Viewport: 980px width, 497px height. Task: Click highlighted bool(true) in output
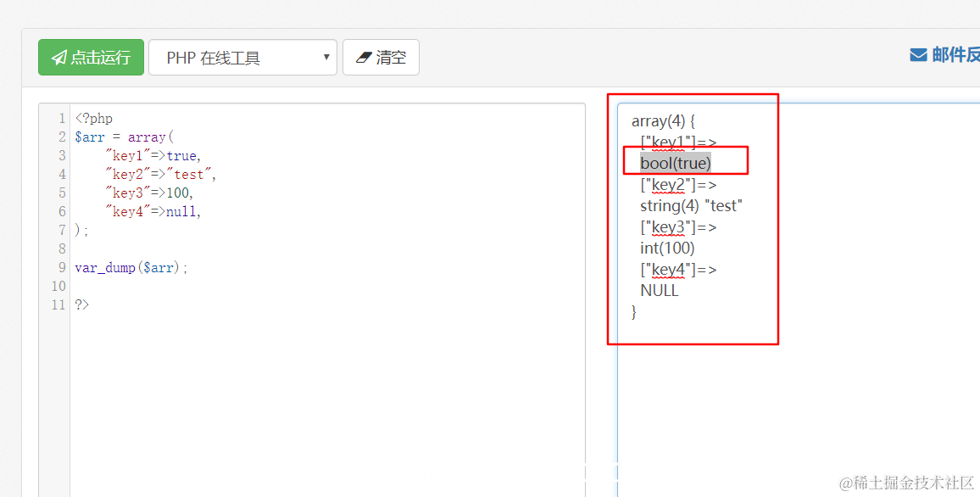(x=676, y=164)
